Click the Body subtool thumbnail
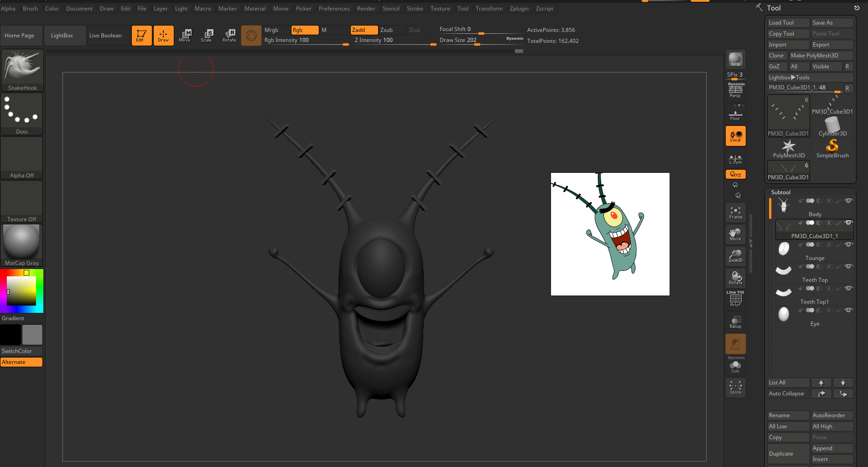This screenshot has width=868, height=467. point(784,206)
